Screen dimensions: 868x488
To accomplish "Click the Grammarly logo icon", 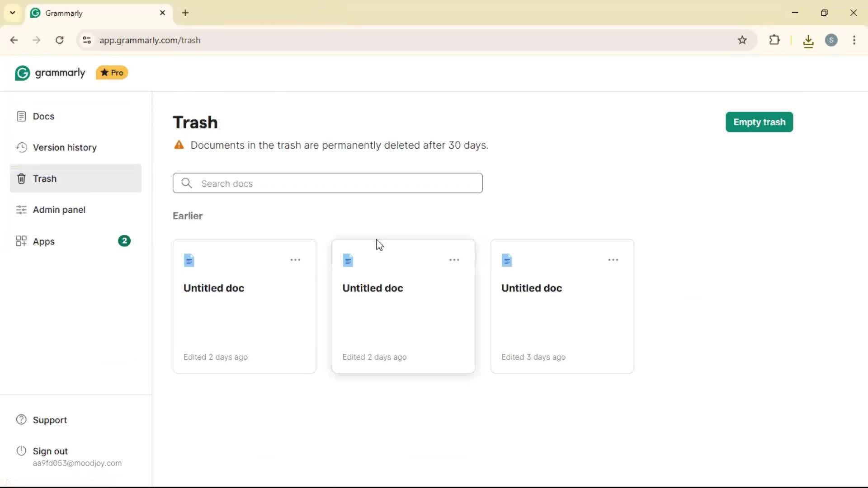I will tap(22, 73).
